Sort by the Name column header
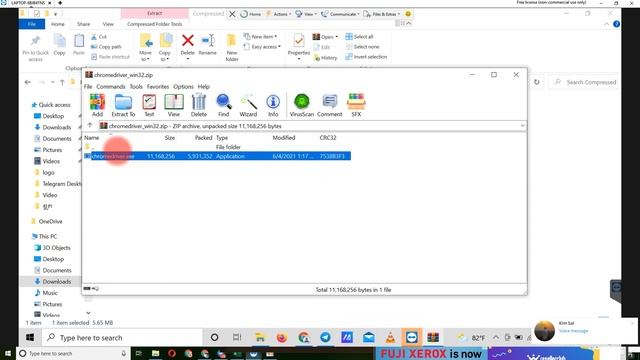 pos(92,138)
